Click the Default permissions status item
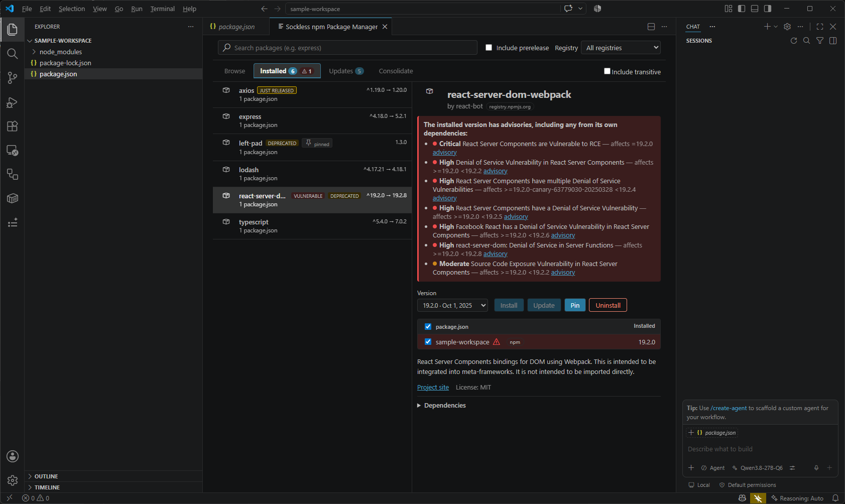The height and width of the screenshot is (504, 845). coord(748,485)
